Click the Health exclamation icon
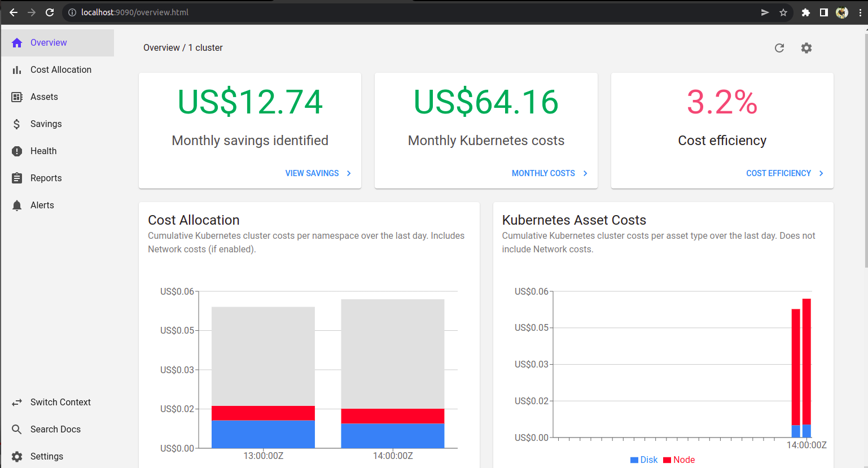Image resolution: width=868 pixels, height=468 pixels. (17, 151)
